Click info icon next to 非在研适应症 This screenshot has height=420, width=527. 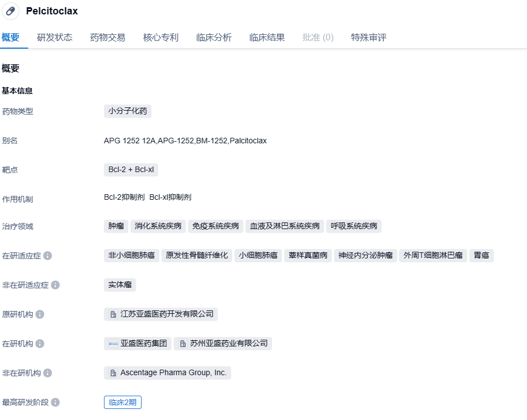click(55, 285)
